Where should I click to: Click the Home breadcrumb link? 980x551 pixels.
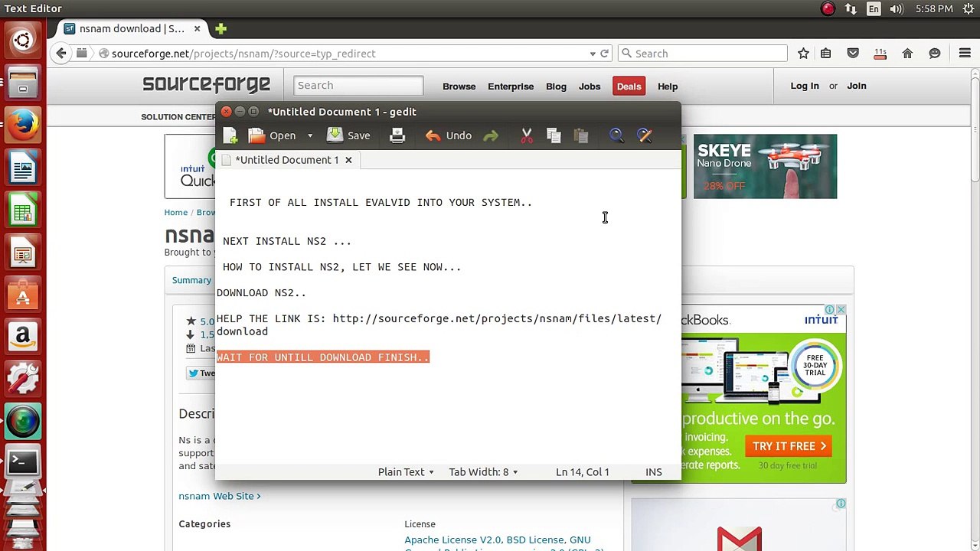click(176, 213)
